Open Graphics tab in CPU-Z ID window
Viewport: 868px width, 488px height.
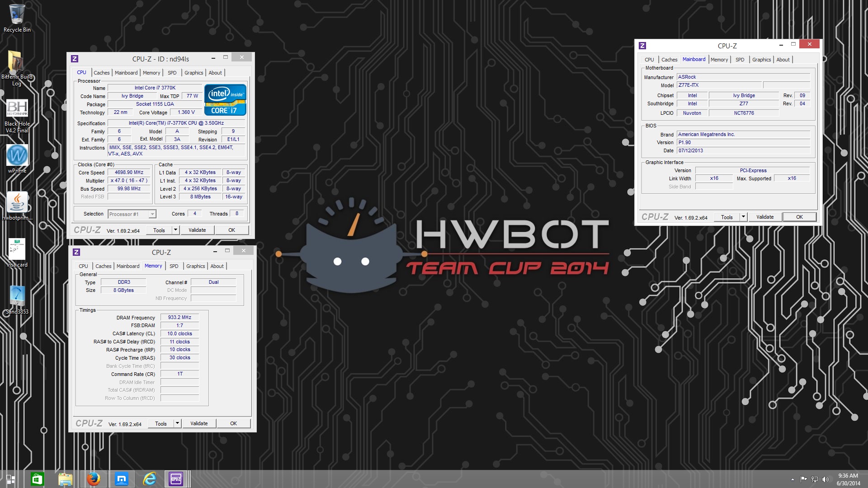click(x=194, y=73)
